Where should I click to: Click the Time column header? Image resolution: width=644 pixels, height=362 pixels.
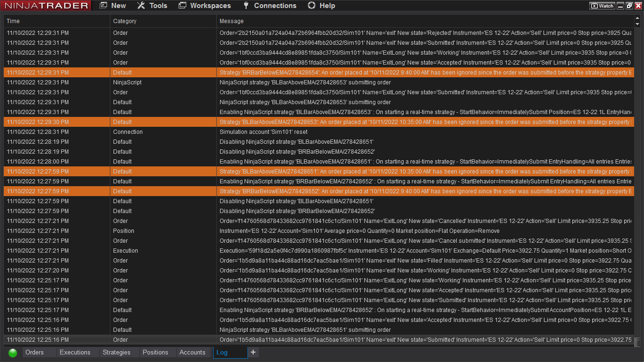(57, 21)
